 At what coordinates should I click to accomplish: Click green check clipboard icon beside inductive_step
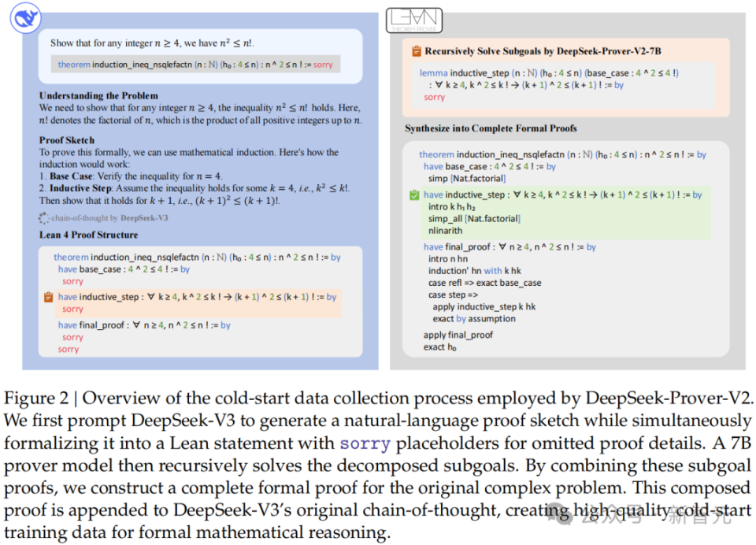pos(414,195)
